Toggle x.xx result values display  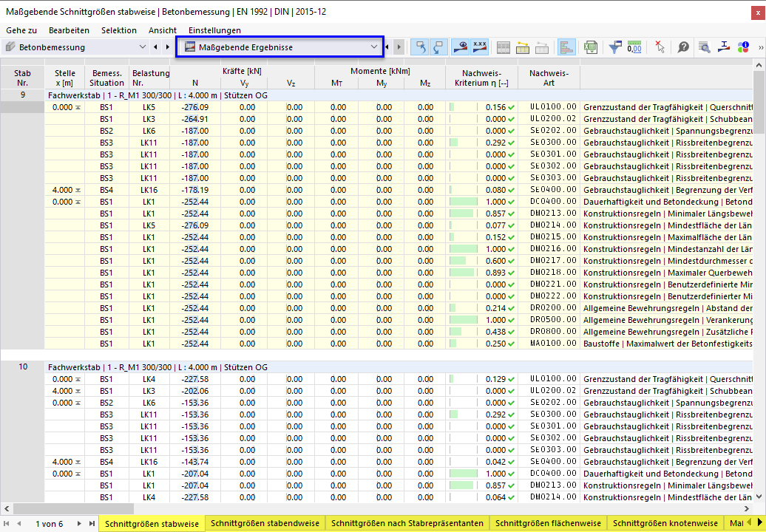480,47
